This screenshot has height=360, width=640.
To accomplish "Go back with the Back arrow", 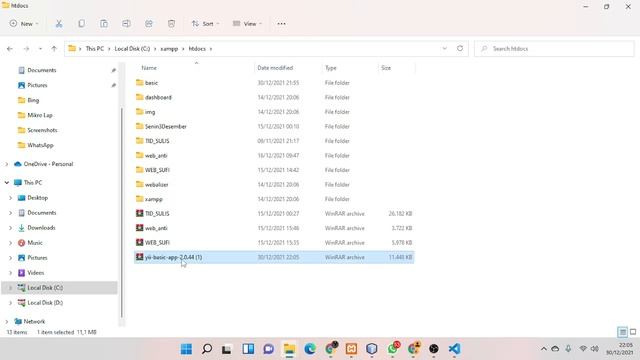I will [10, 49].
